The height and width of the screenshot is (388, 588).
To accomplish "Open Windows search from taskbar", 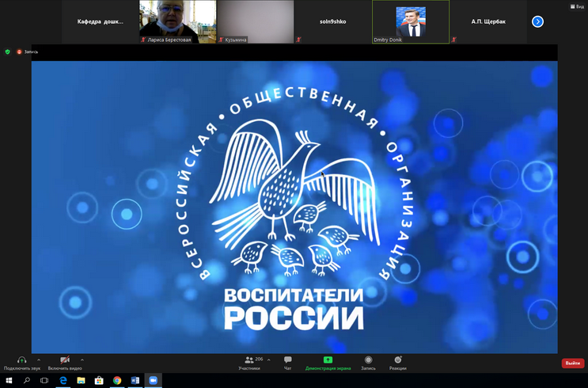I will click(27, 381).
